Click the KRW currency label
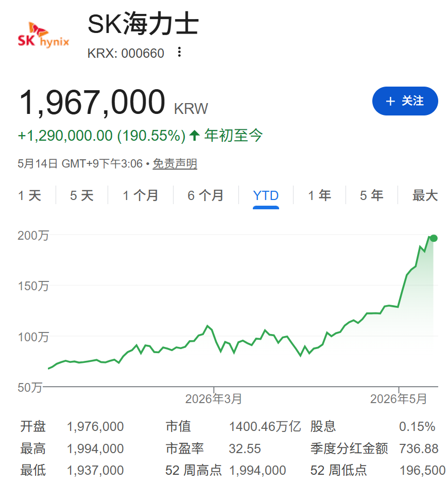Image resolution: width=448 pixels, height=499 pixels. [191, 109]
